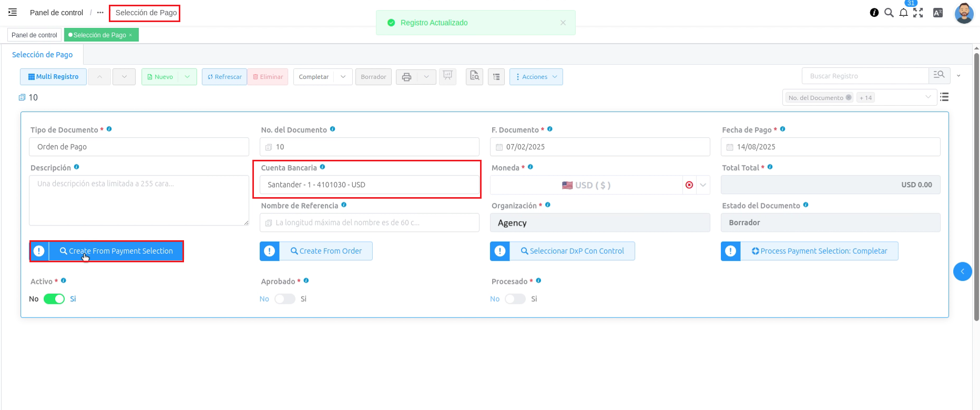
Task: Switch to the Panel de control tab
Action: pyautogui.click(x=34, y=35)
